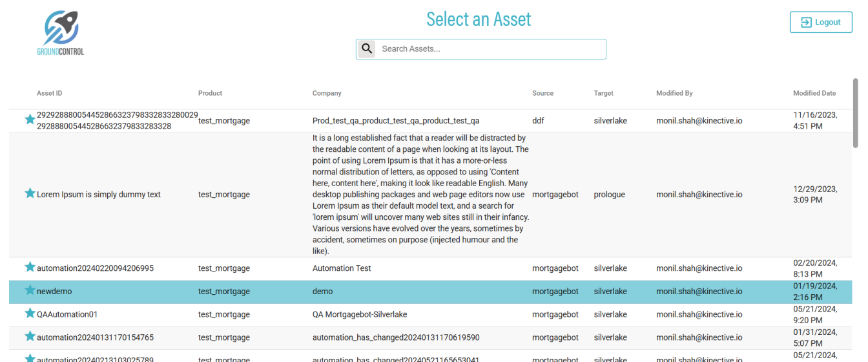
Task: Sort by Modified Date column header
Action: [814, 93]
